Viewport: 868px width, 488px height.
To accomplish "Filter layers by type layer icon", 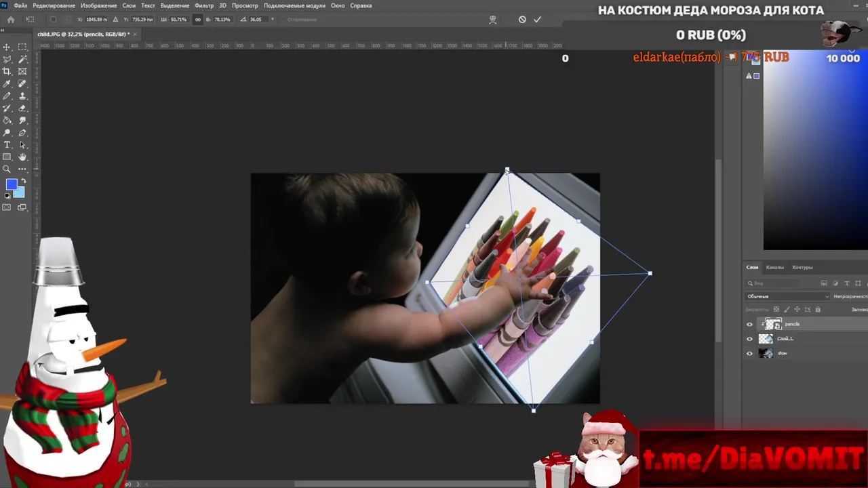I will (x=847, y=283).
